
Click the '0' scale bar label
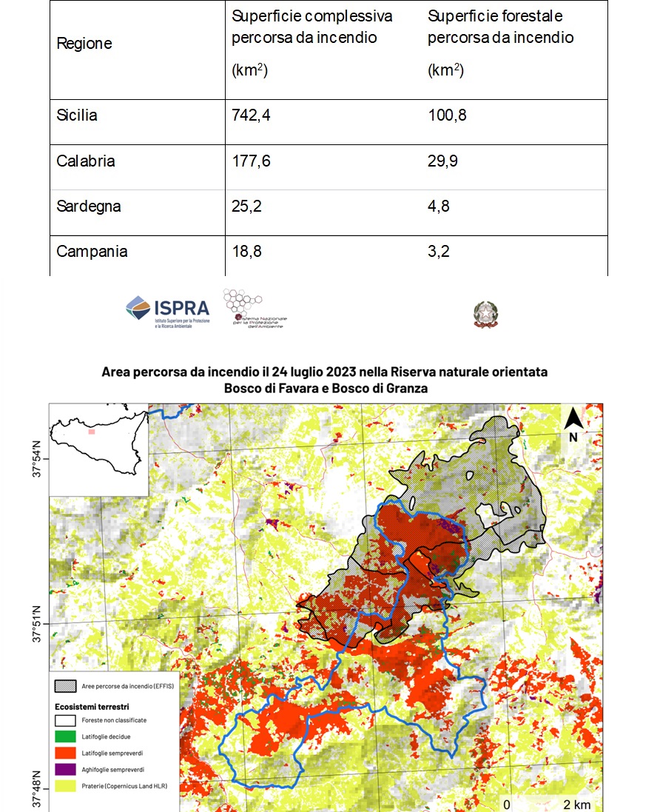click(x=506, y=805)
